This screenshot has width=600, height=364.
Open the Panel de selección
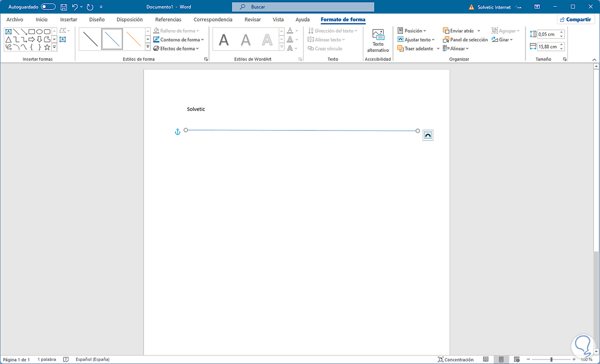(465, 39)
